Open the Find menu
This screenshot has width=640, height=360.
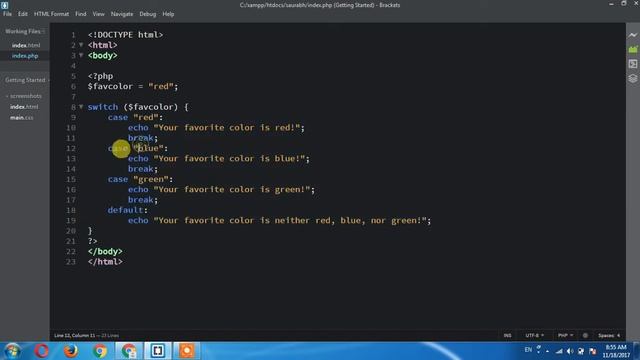[80, 14]
